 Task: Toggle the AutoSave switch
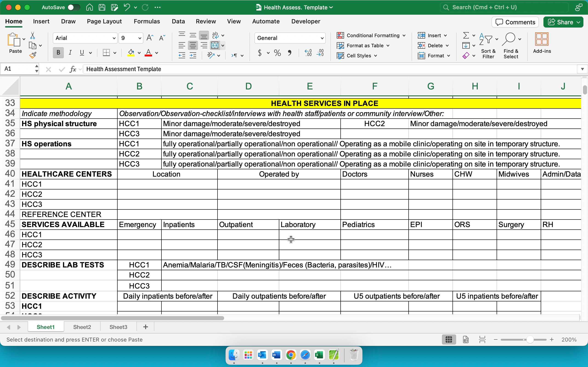coord(74,7)
